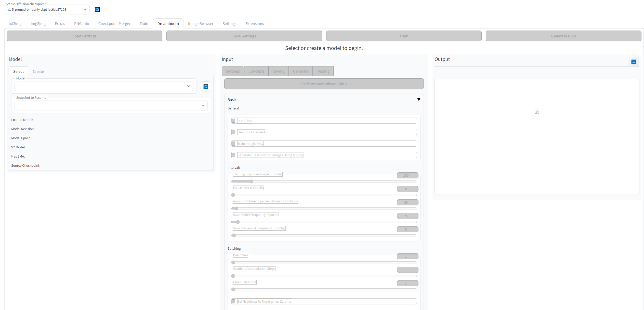Click the image placeholder icon in Output
Screen dimensions: 644x310
tap(537, 112)
